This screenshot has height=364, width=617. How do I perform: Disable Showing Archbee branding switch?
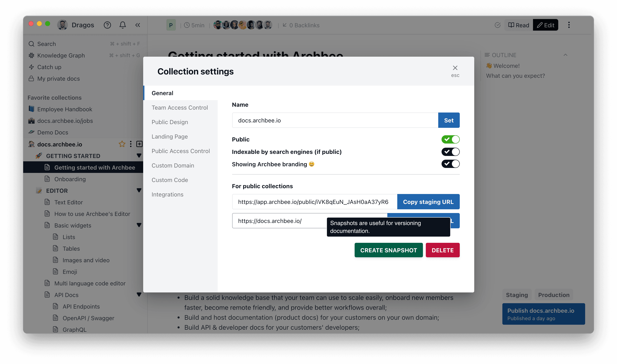(x=450, y=164)
